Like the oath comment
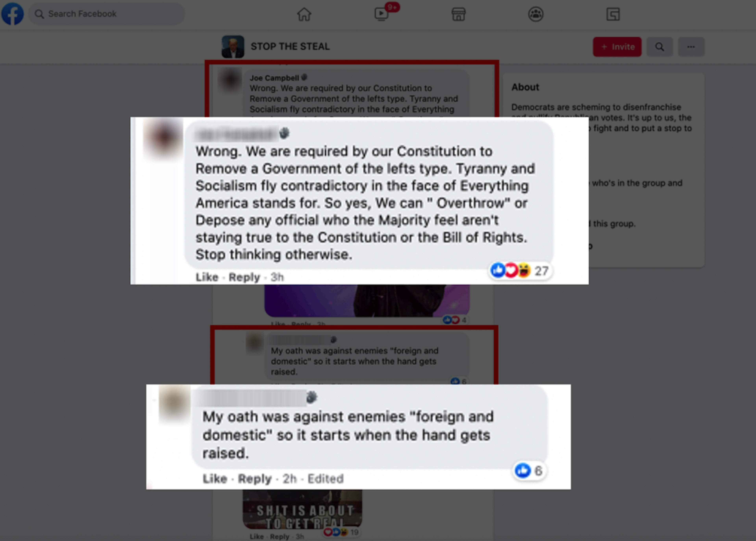This screenshot has height=541, width=756. (215, 479)
